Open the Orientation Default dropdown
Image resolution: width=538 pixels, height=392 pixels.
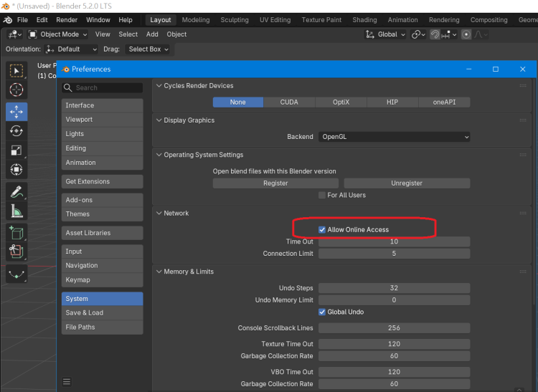tap(71, 49)
